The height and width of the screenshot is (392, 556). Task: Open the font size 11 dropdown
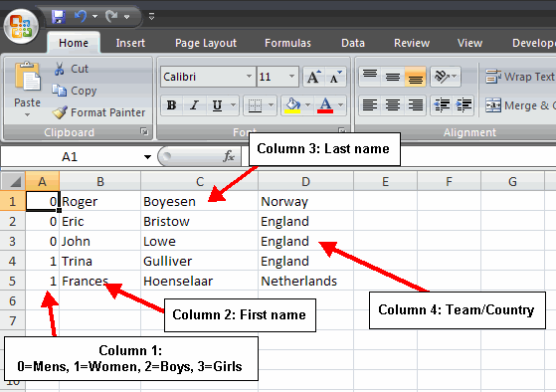tap(291, 77)
